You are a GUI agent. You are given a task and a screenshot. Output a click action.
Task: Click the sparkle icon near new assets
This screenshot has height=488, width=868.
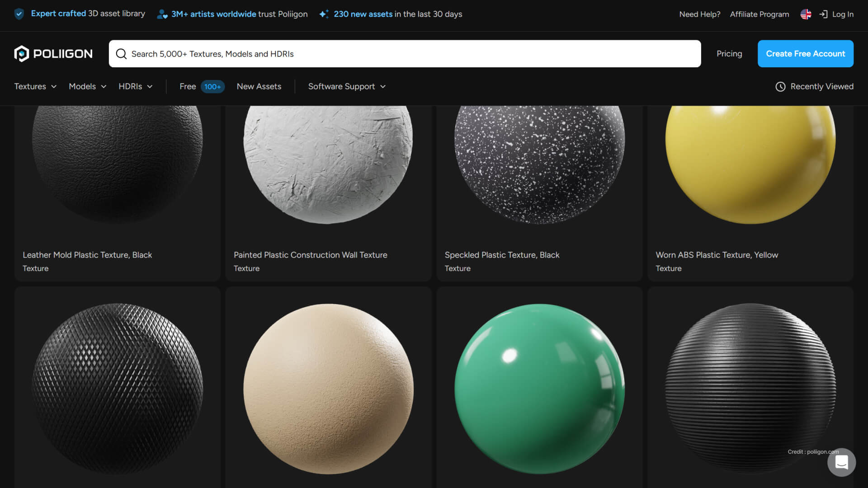coord(324,14)
